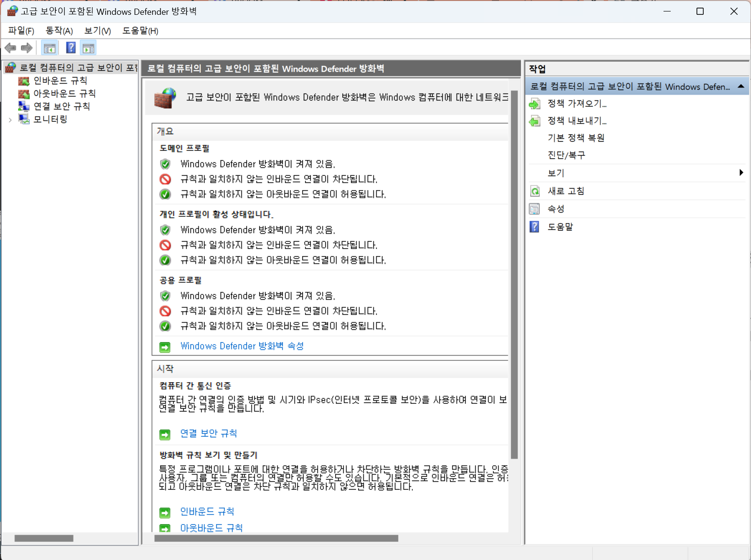Select 아웃바운드 규칙 in the tree
Viewport: 751px width, 560px height.
tap(65, 94)
